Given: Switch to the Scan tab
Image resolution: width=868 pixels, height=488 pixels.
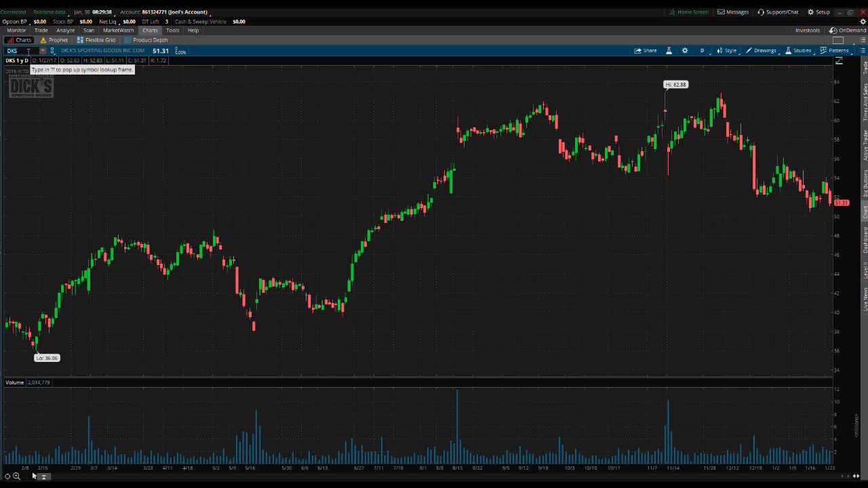Looking at the screenshot, I should (89, 30).
